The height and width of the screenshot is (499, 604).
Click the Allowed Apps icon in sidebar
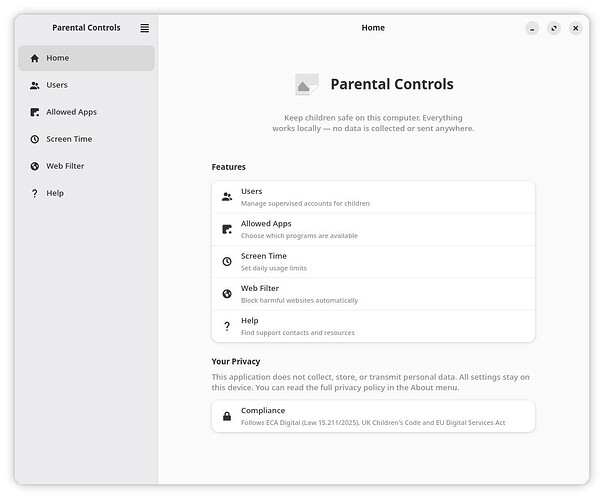[35, 112]
